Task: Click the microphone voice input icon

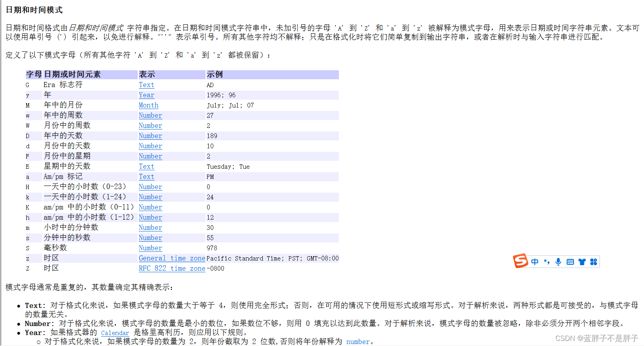Action: [558, 262]
